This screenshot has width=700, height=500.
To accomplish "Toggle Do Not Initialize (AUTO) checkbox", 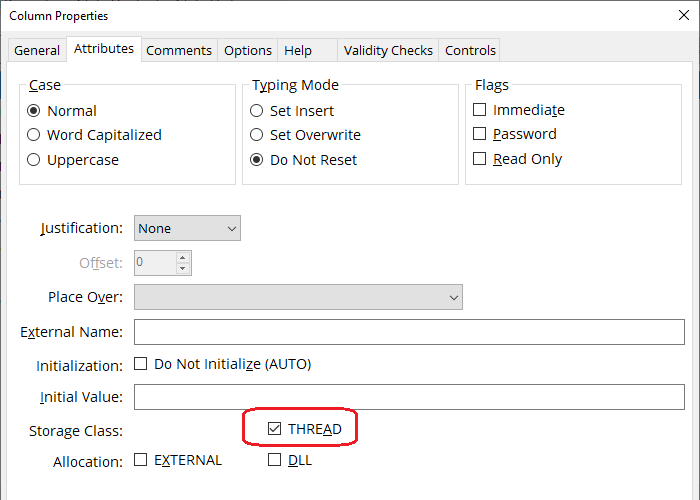I will pyautogui.click(x=141, y=364).
